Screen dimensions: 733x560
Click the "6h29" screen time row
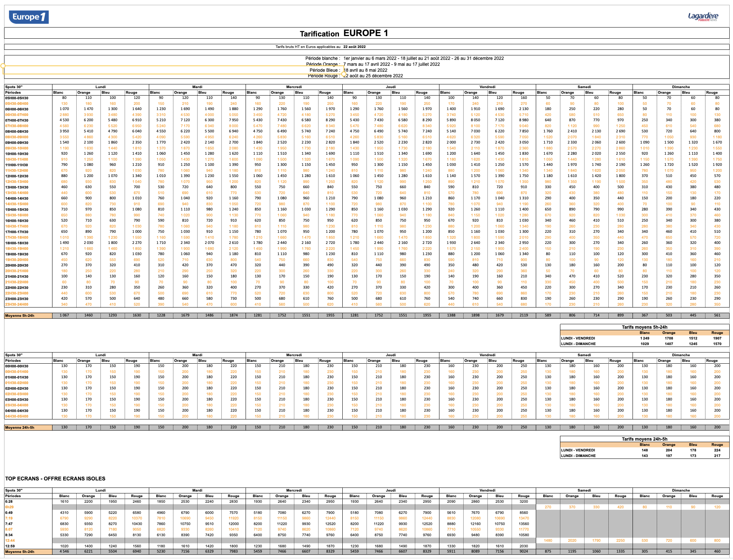coord(9,507)
